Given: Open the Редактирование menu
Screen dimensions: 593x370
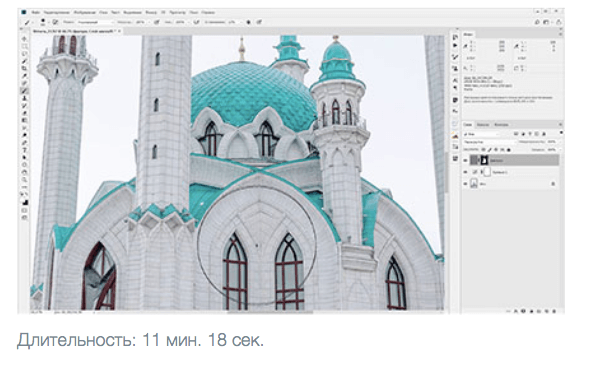Looking at the screenshot, I should 57,12.
